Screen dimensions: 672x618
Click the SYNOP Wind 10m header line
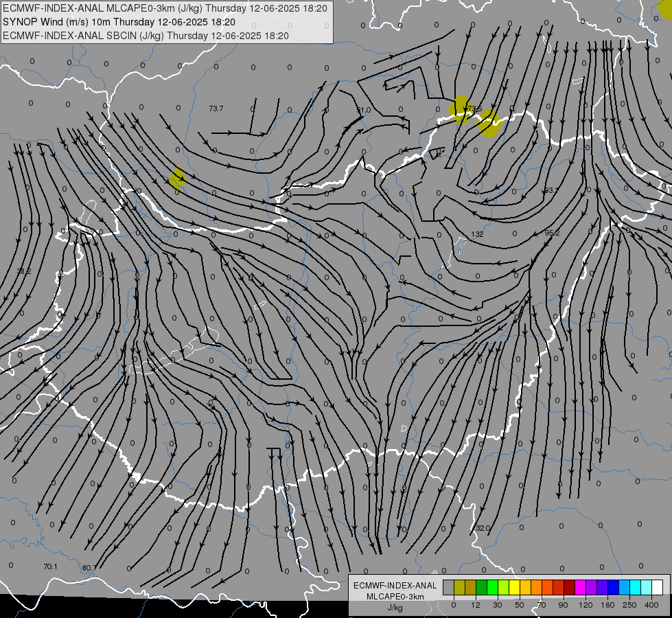[x=119, y=22]
